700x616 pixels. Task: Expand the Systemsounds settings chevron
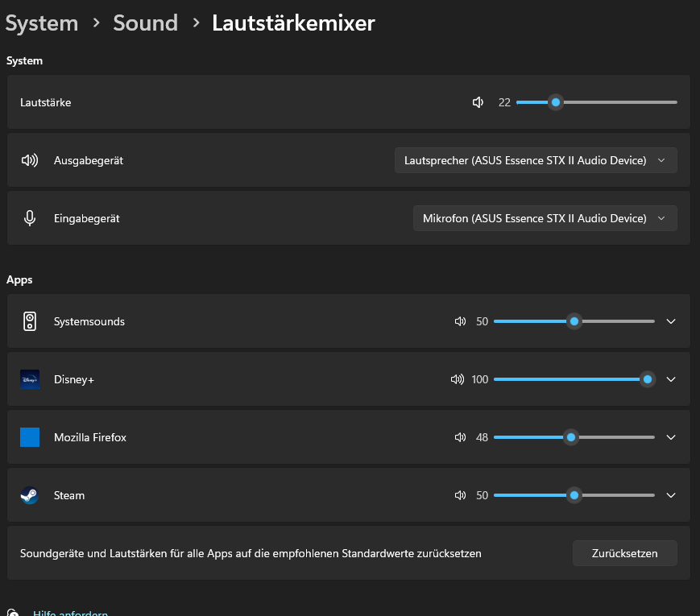pos(671,321)
